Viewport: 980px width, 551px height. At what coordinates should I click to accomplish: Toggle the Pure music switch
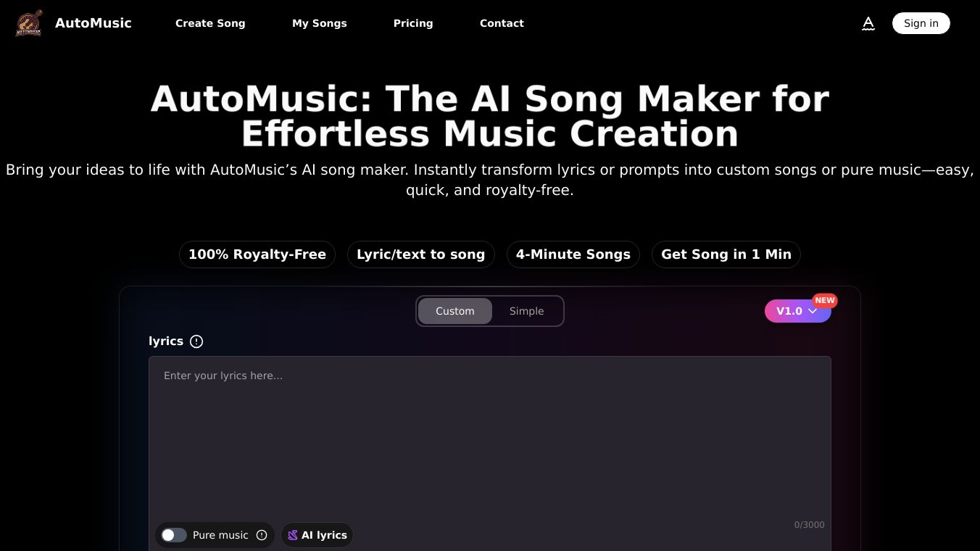[x=174, y=535]
